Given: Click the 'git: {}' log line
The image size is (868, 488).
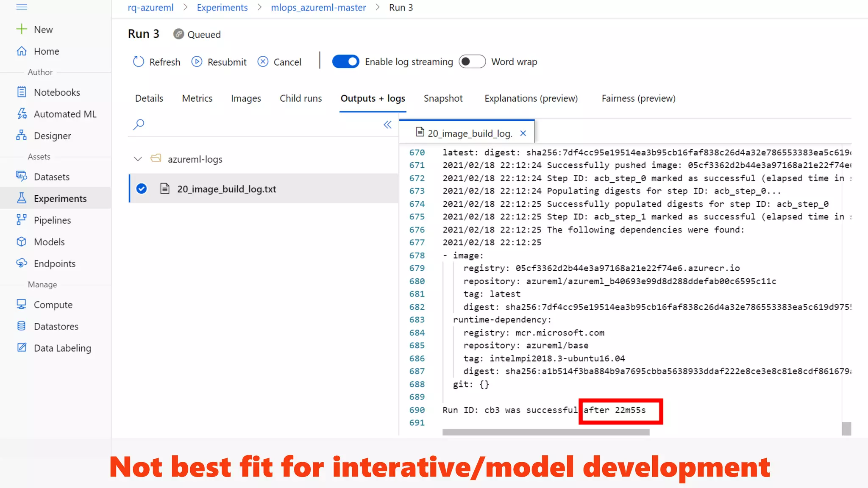Looking at the screenshot, I should pyautogui.click(x=471, y=384).
